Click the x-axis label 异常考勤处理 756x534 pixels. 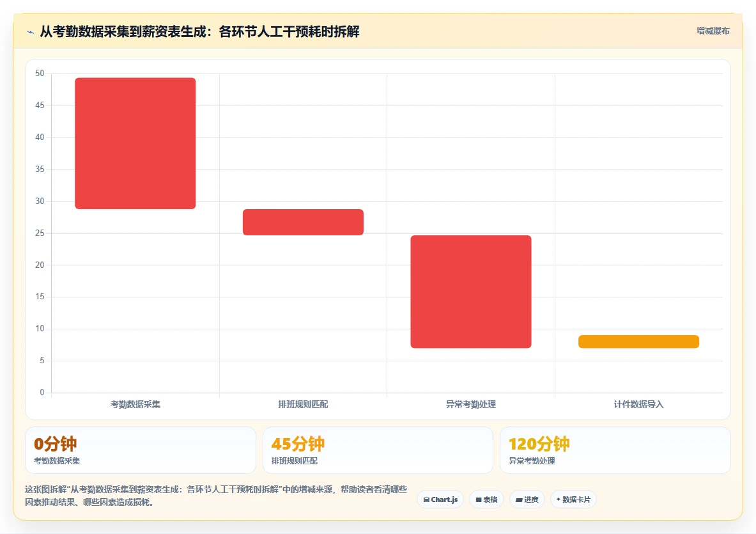pos(470,404)
